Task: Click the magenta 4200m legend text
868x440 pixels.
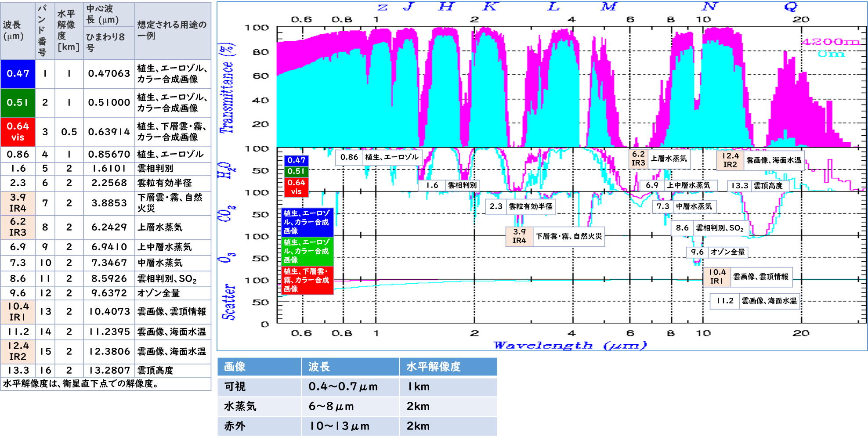Action: [x=830, y=42]
